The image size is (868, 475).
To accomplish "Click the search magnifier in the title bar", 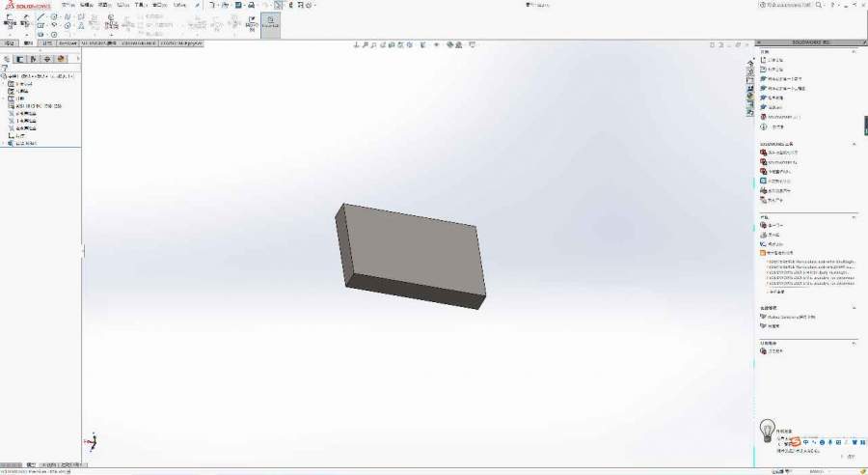I will pyautogui.click(x=819, y=5).
